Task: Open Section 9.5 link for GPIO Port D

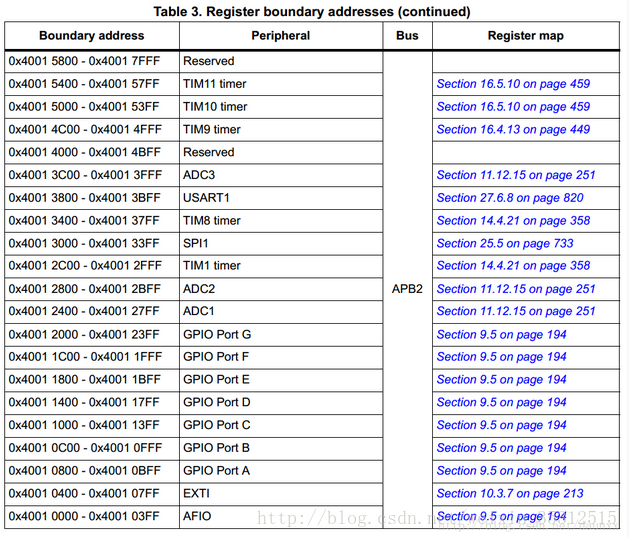Action: click(501, 402)
